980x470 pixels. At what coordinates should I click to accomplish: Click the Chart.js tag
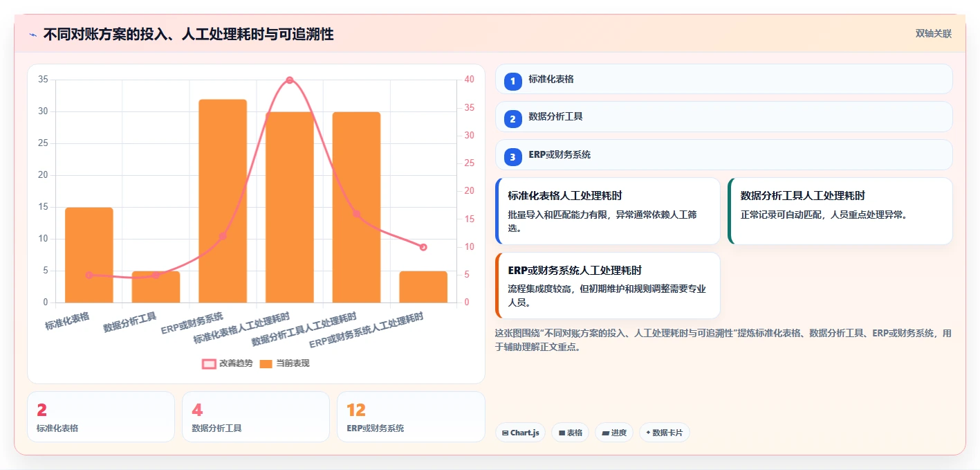(520, 433)
